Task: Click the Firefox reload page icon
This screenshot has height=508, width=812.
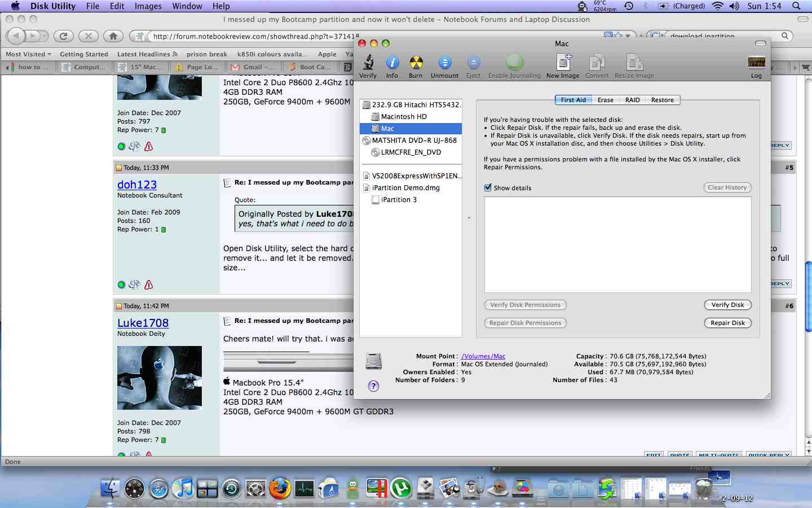Action: click(x=64, y=36)
